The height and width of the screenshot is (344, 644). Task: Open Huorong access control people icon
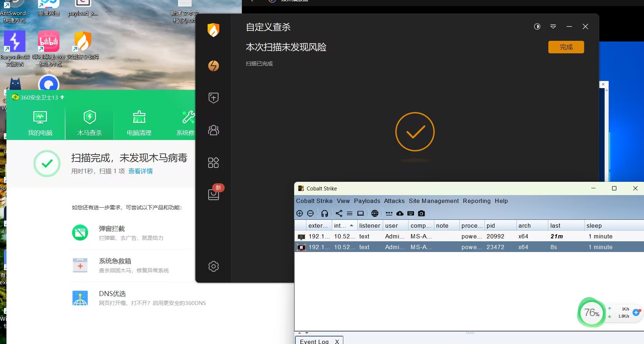click(x=214, y=130)
